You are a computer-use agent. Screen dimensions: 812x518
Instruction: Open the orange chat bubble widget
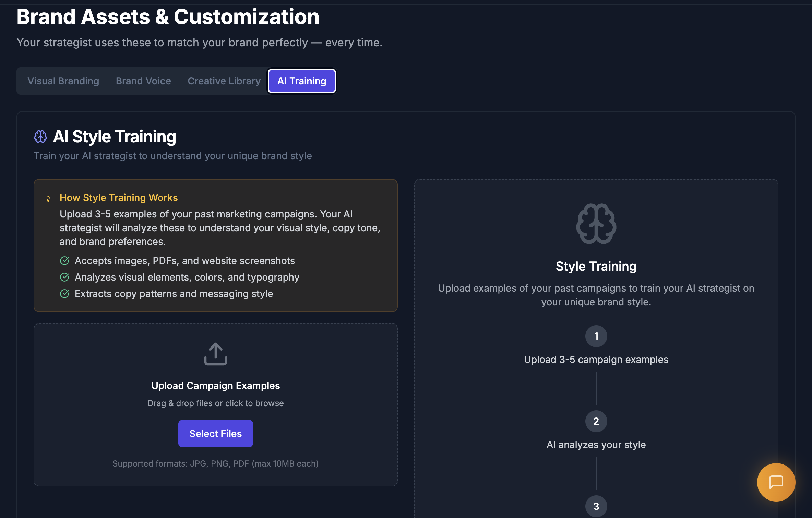point(776,482)
